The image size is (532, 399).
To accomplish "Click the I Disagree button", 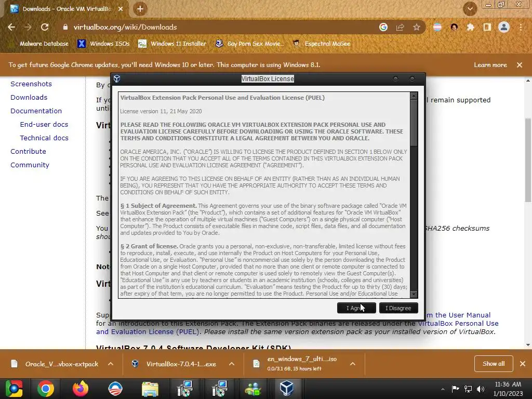I will point(398,308).
